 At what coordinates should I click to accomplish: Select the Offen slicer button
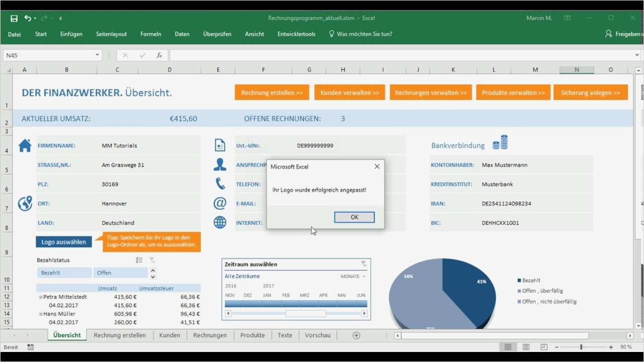(x=120, y=272)
